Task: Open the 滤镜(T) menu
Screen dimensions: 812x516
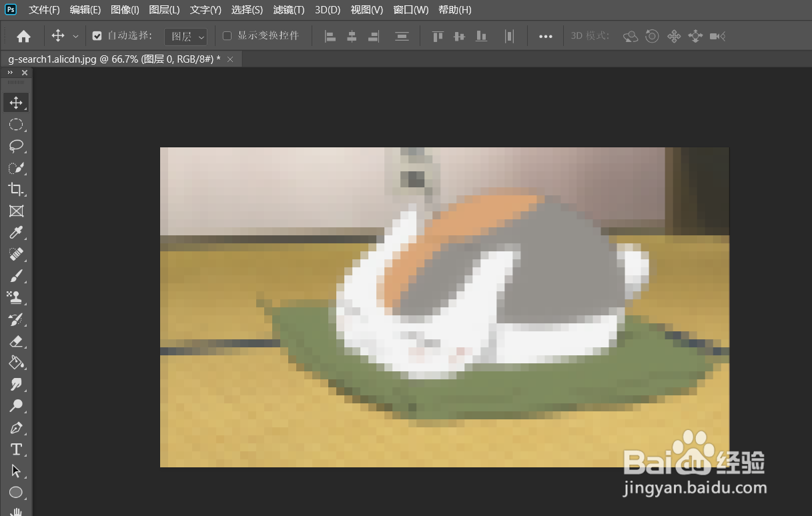Action: [289, 10]
